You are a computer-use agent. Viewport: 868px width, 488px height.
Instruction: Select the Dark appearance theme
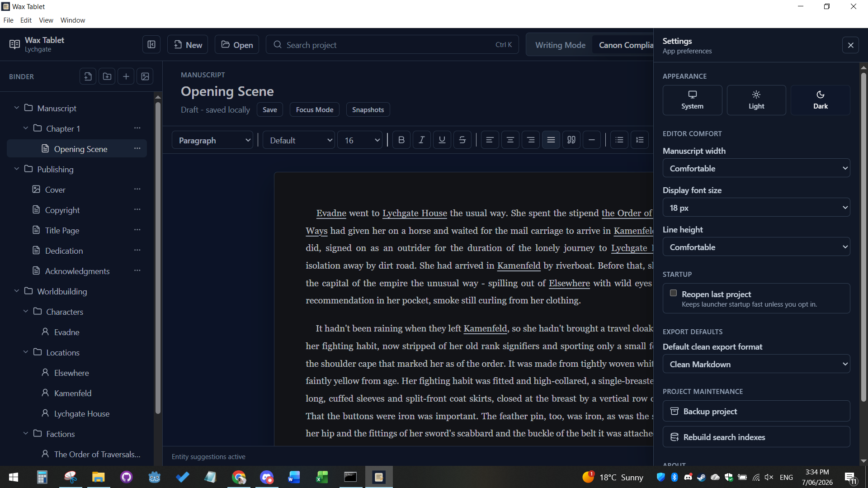(x=820, y=100)
